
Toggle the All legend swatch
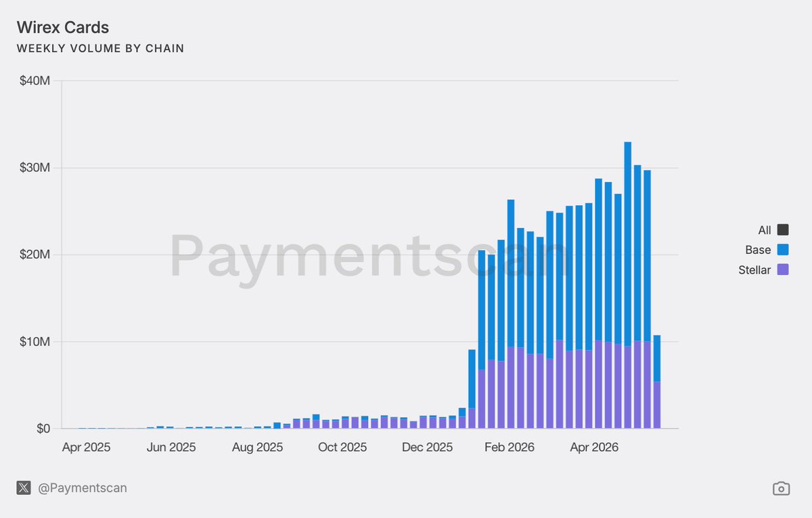click(783, 230)
